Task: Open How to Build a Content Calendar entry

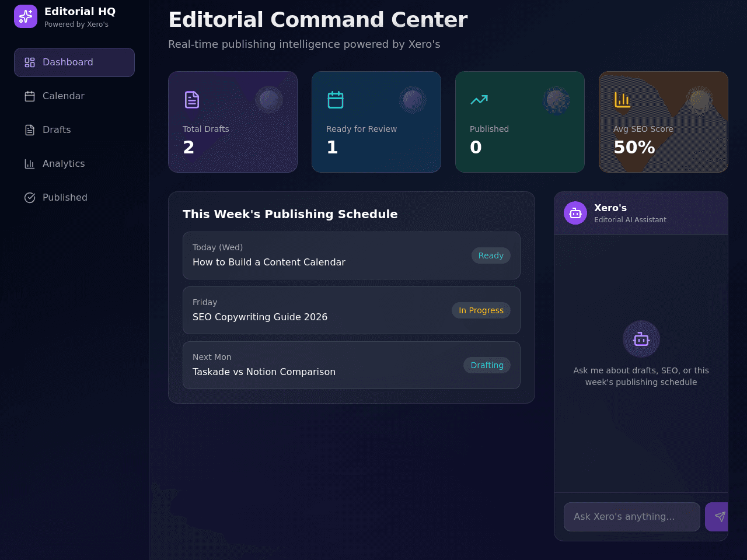Action: click(351, 256)
